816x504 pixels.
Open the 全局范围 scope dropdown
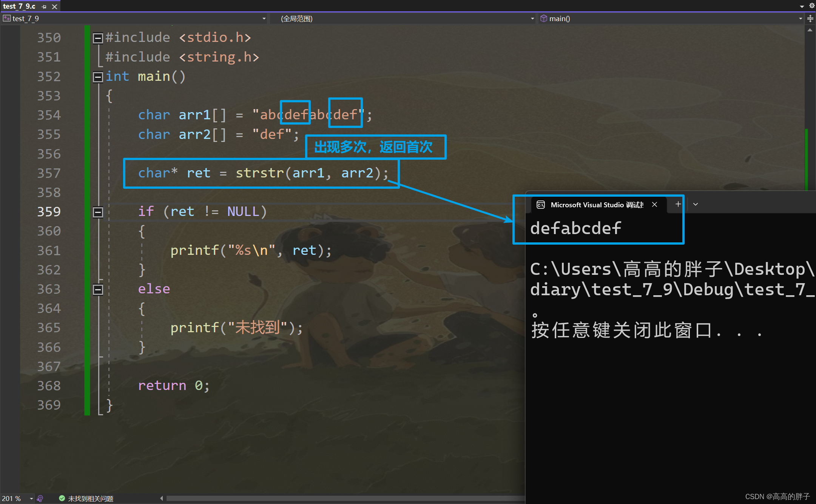click(x=532, y=18)
